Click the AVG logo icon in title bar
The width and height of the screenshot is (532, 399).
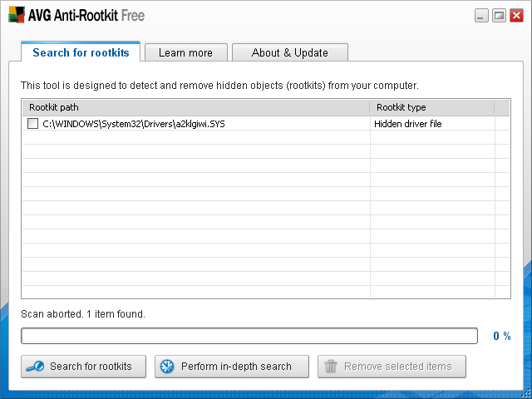pyautogui.click(x=17, y=15)
